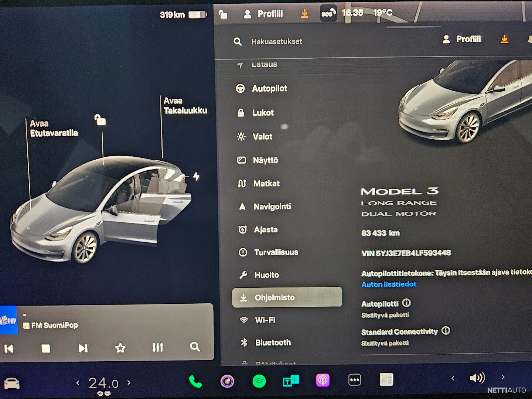The width and height of the screenshot is (532, 399).
Task: Open the purple podcasts app icon
Action: point(323,381)
